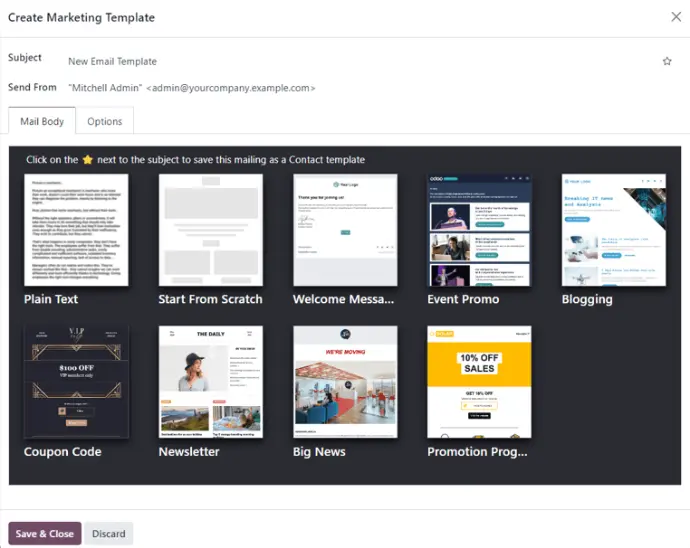Select the Mail Body tab
Image resolution: width=690 pixels, height=548 pixels.
click(x=42, y=122)
